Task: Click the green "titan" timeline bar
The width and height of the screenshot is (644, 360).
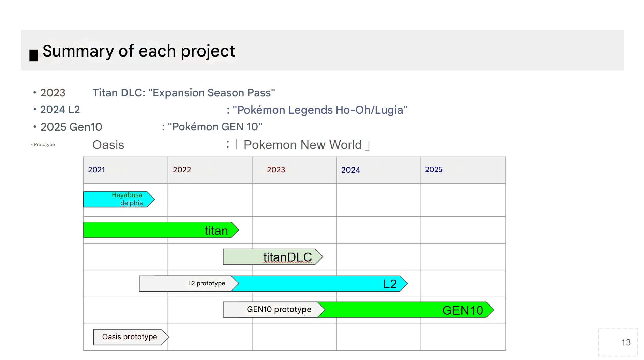Action: tap(161, 230)
